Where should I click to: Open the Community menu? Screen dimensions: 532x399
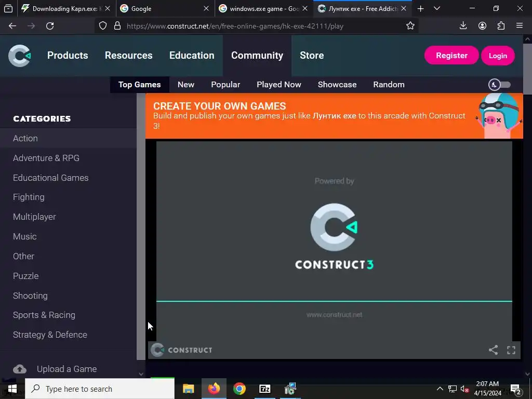[x=257, y=55]
